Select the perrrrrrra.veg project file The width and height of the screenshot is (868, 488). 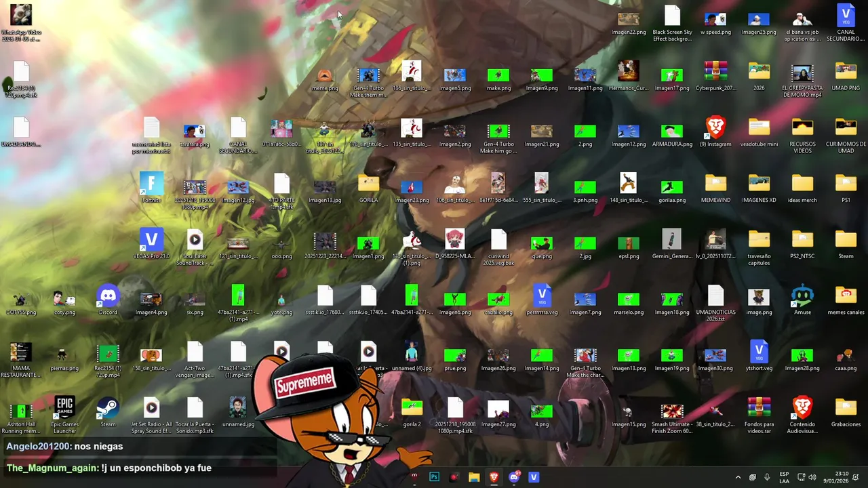(x=542, y=300)
